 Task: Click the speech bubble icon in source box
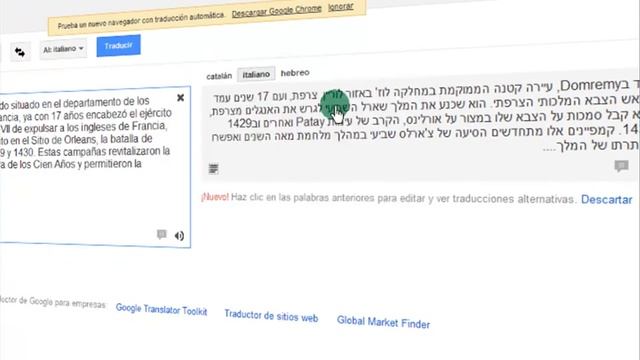(162, 234)
